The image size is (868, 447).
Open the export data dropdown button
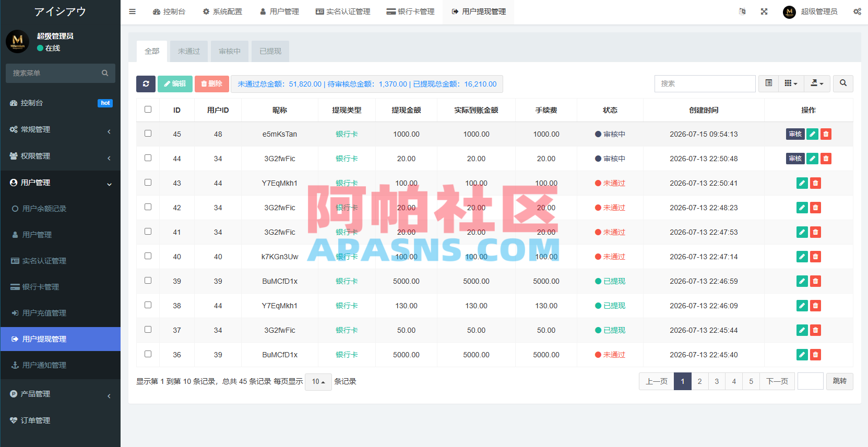click(x=817, y=83)
